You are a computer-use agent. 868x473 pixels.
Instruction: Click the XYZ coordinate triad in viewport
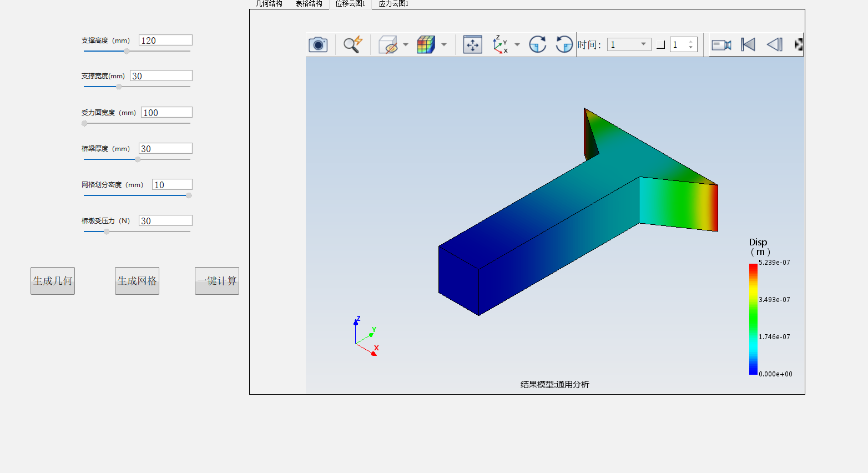tap(366, 336)
